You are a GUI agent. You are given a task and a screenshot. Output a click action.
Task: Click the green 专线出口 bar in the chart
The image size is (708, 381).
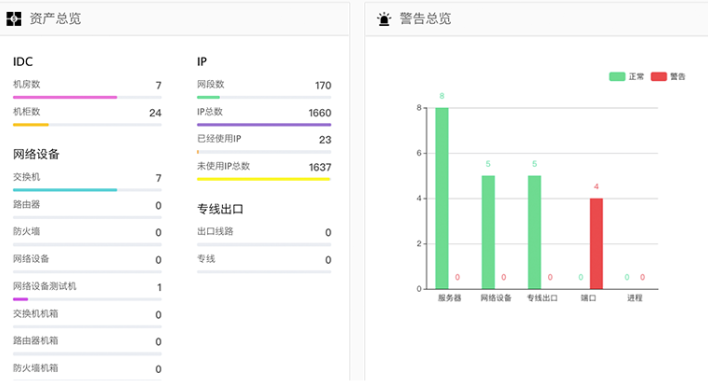(534, 232)
